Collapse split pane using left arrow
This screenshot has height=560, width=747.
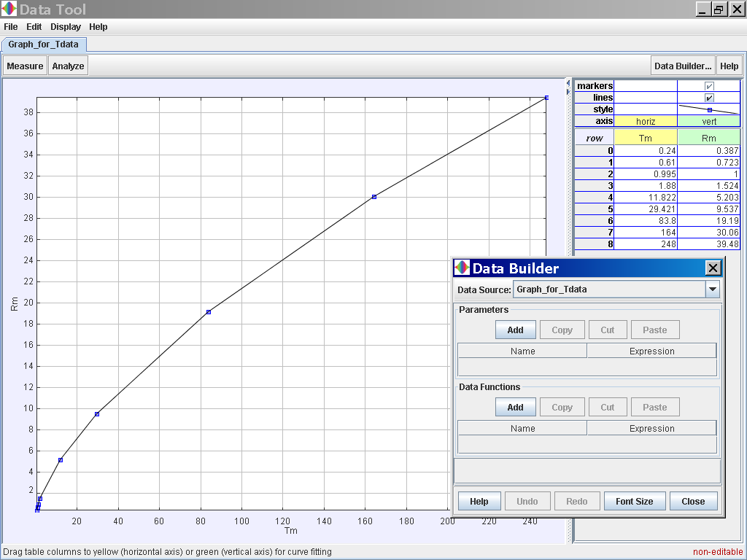coord(568,82)
